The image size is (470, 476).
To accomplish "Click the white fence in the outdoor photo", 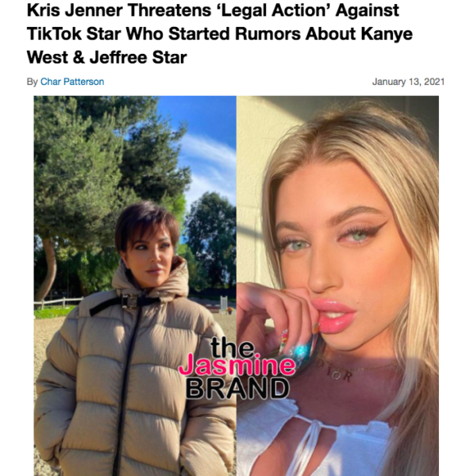I will (x=58, y=303).
